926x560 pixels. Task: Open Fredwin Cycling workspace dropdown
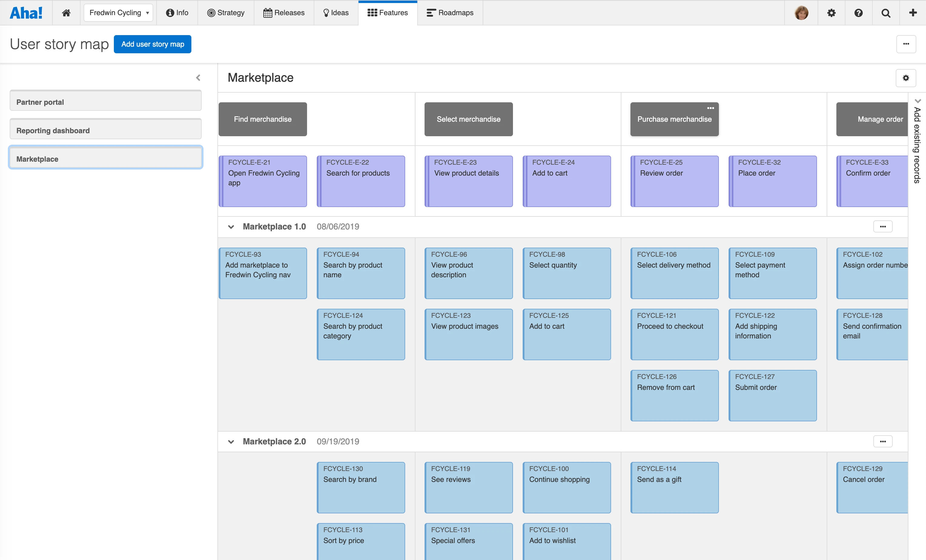[118, 13]
